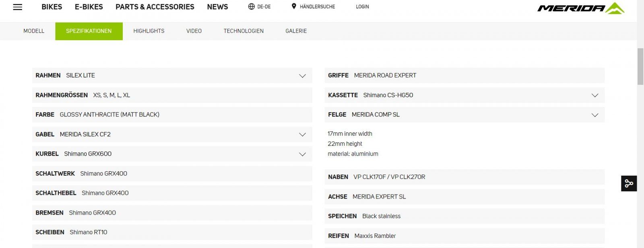Expand the Kassette Shimano CS-HG50 details
The image size is (644, 248).
click(x=594, y=95)
